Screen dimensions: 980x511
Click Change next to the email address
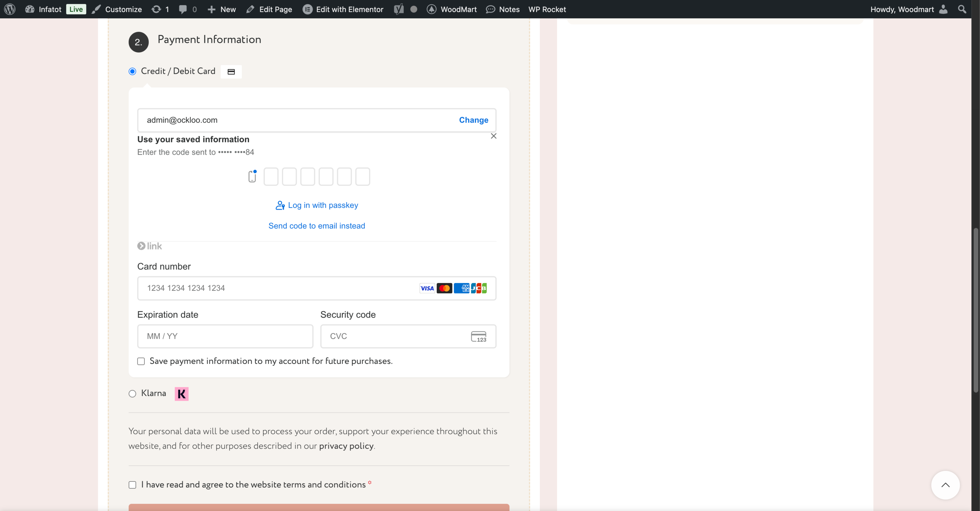[474, 120]
